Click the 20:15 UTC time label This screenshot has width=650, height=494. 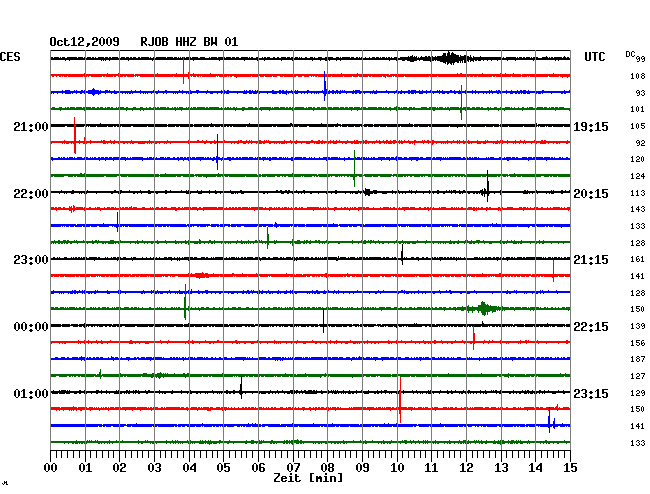pos(591,194)
